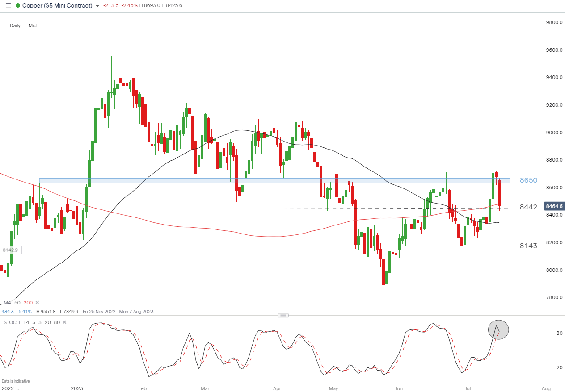Click the 8143 support level label
The width and height of the screenshot is (565, 392).
click(x=528, y=246)
